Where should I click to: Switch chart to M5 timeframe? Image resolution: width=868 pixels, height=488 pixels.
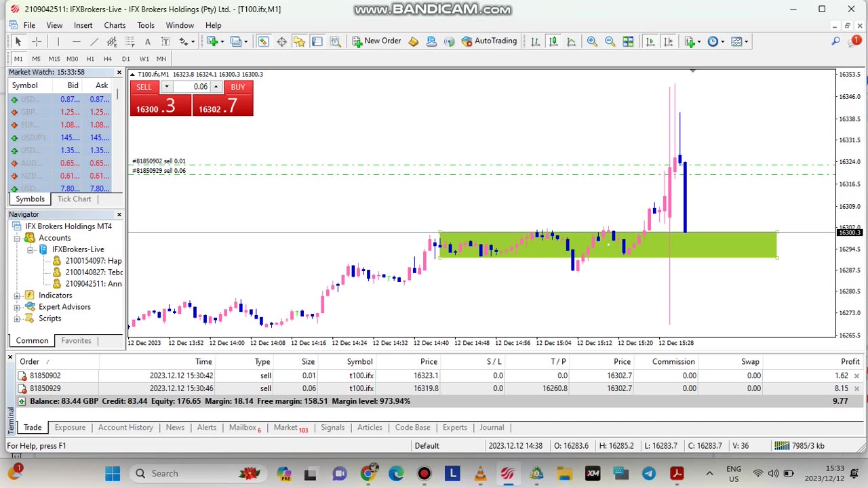coord(36,59)
